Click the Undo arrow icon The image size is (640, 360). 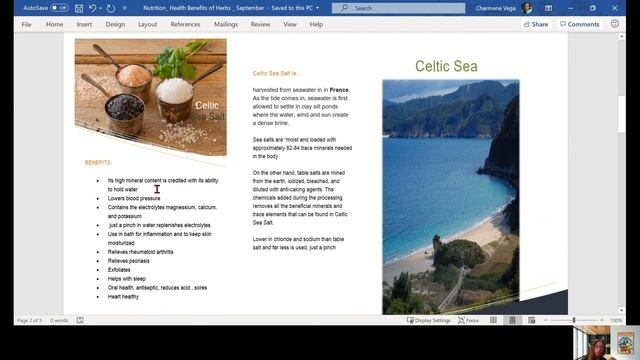(x=92, y=8)
